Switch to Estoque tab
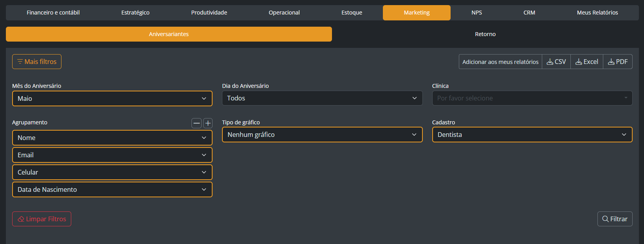 click(352, 13)
